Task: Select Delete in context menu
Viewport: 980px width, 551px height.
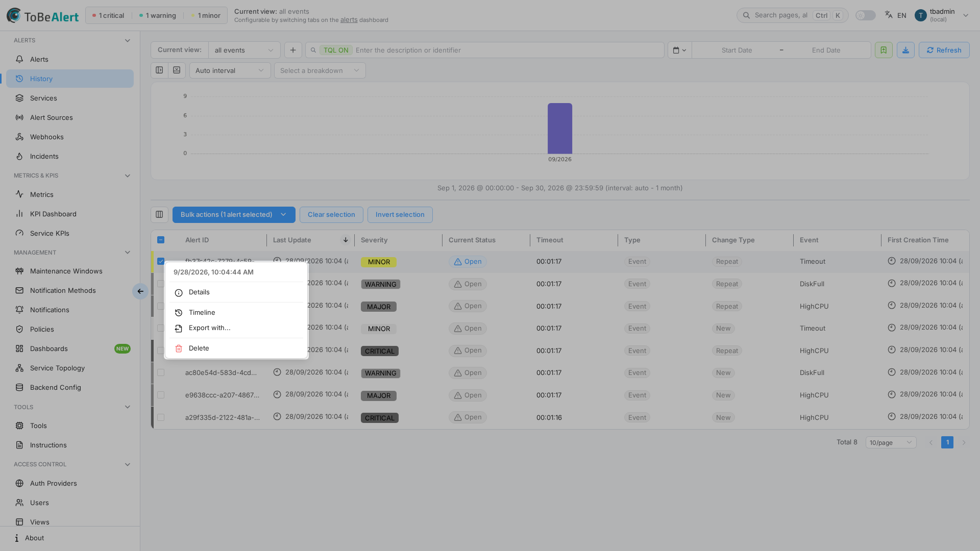Action: 236,348
